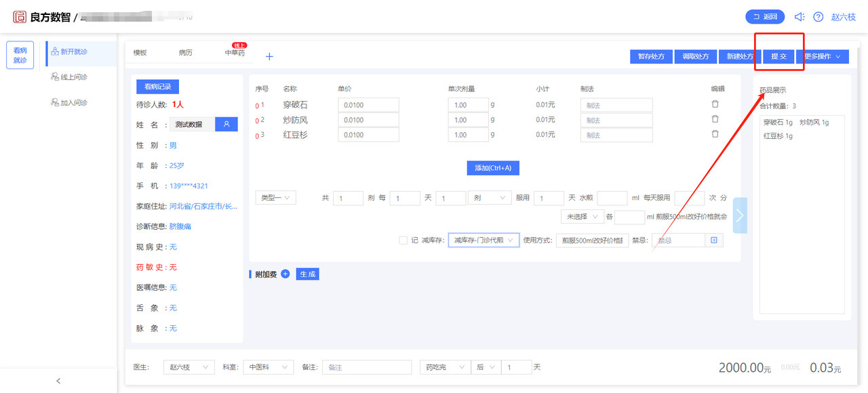Image resolution: width=868 pixels, height=393 pixels.
Task: Click the herb name 穿破石 in the table
Action: click(x=295, y=105)
